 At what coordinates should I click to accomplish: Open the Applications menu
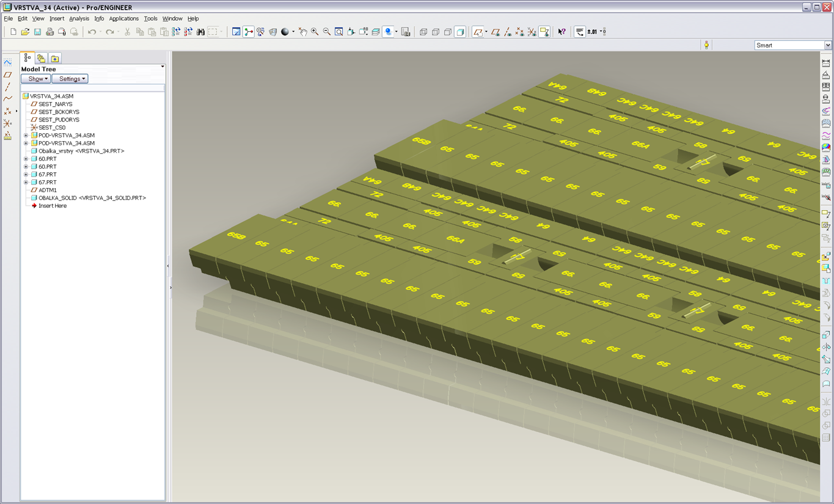pos(123,18)
